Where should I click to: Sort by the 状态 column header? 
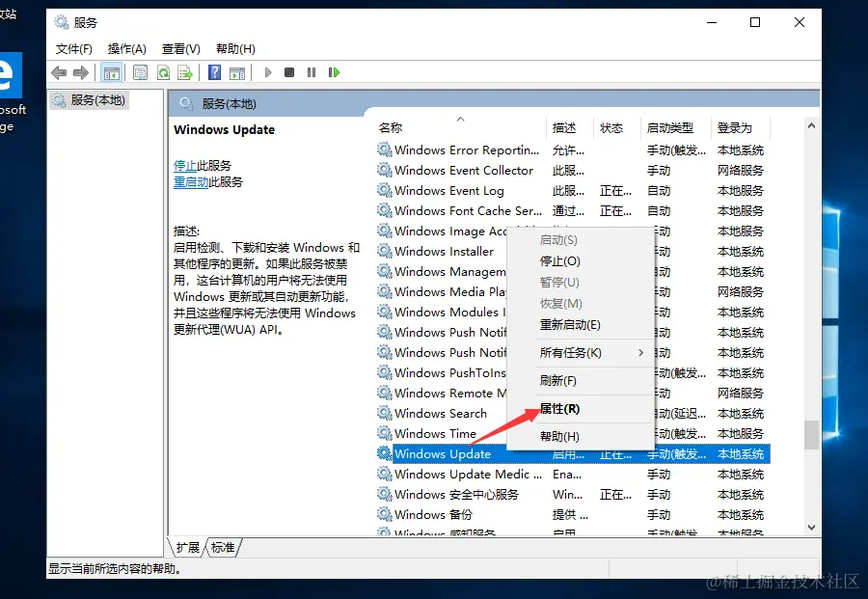coord(616,128)
